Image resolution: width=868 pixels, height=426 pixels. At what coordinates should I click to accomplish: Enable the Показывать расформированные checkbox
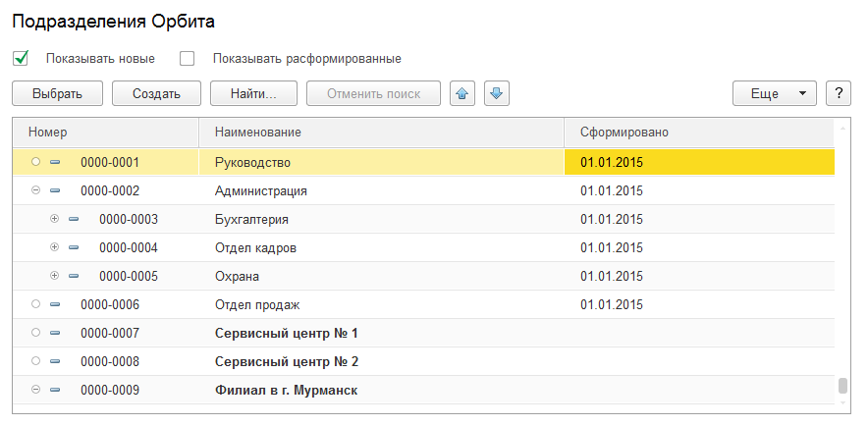coord(188,58)
